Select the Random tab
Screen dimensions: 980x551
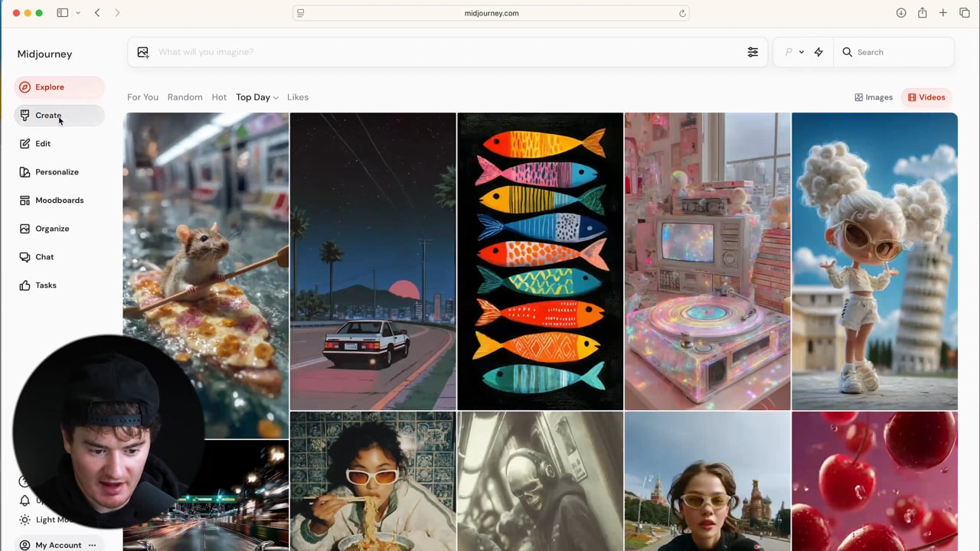185,97
